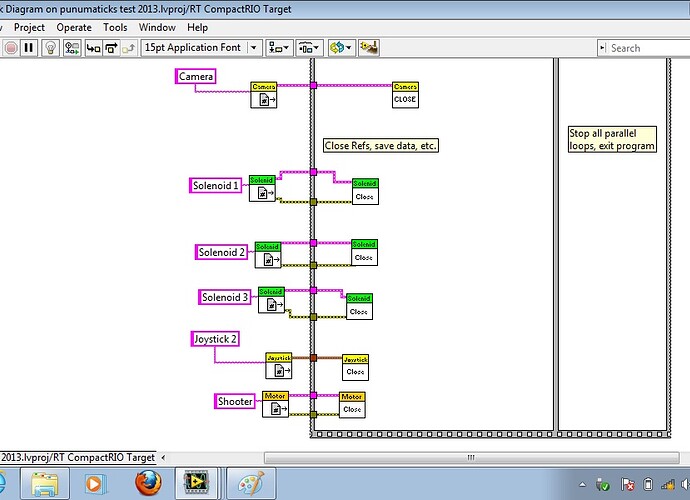
Task: Select the Solenoid 1 RefNum Get VI
Action: [x=262, y=188]
